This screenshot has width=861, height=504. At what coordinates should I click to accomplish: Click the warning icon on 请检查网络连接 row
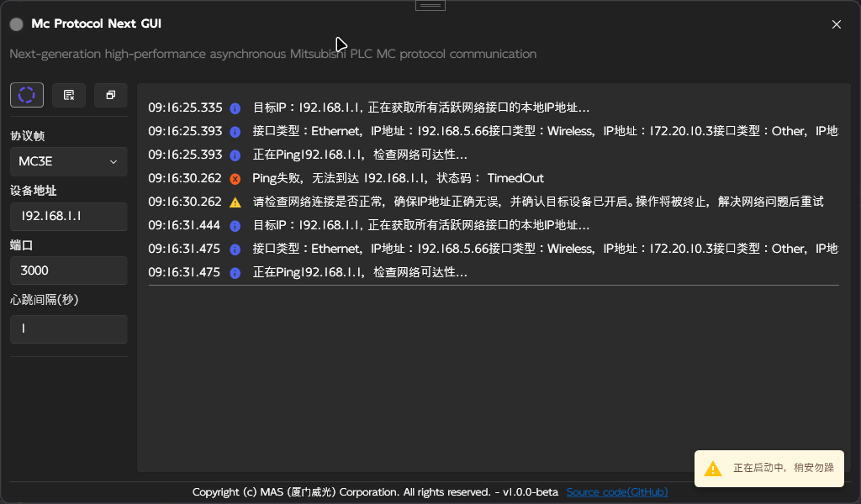click(235, 202)
